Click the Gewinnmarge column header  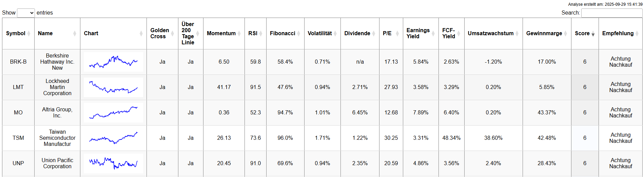544,34
